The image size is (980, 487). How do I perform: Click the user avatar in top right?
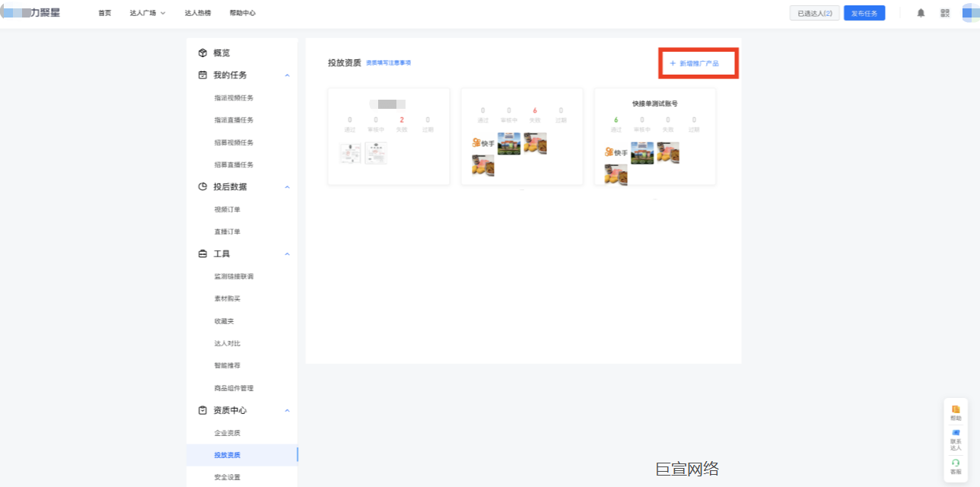click(x=970, y=13)
